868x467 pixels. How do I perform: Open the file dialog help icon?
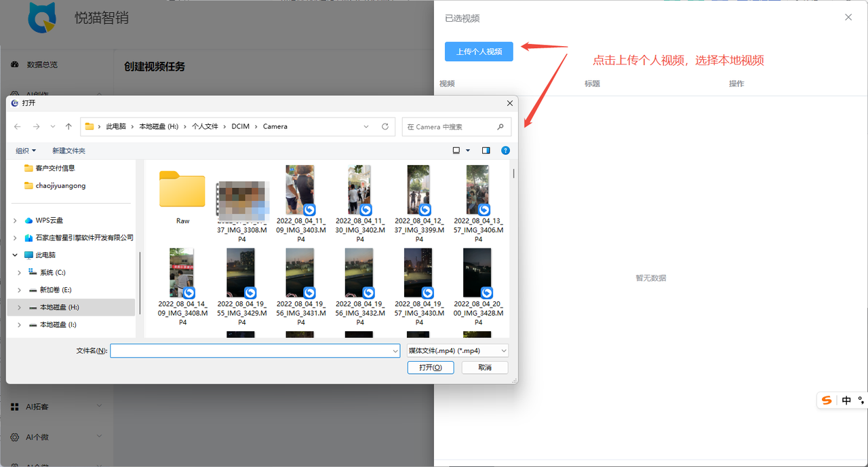tap(505, 151)
